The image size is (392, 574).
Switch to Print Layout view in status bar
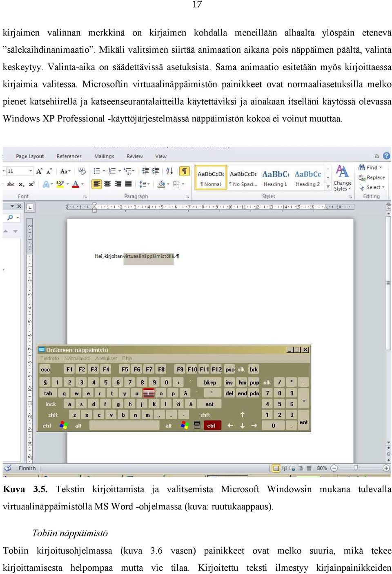click(x=276, y=468)
